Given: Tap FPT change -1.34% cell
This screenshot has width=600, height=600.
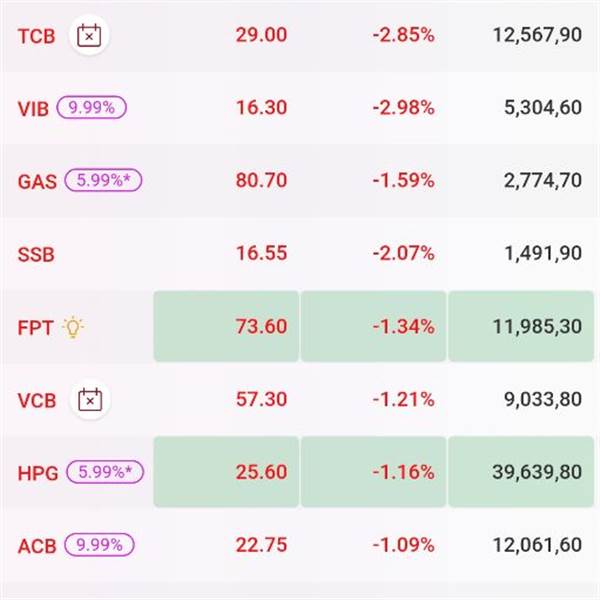Looking at the screenshot, I should coord(372,326).
